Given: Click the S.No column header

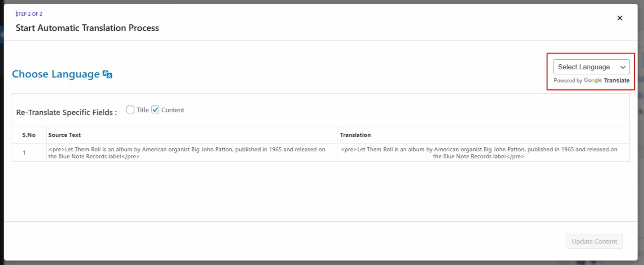Looking at the screenshot, I should click(29, 135).
